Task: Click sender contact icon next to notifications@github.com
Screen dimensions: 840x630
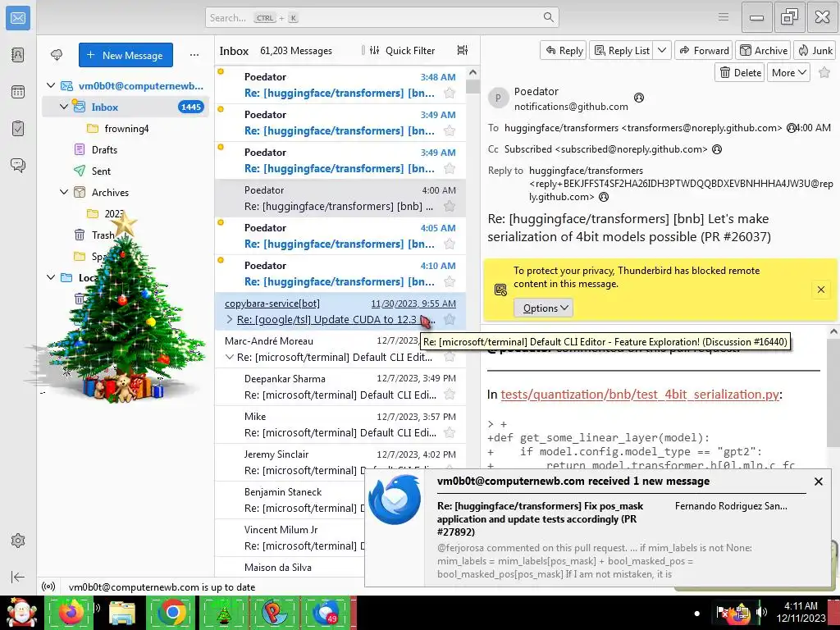Action: click(638, 98)
